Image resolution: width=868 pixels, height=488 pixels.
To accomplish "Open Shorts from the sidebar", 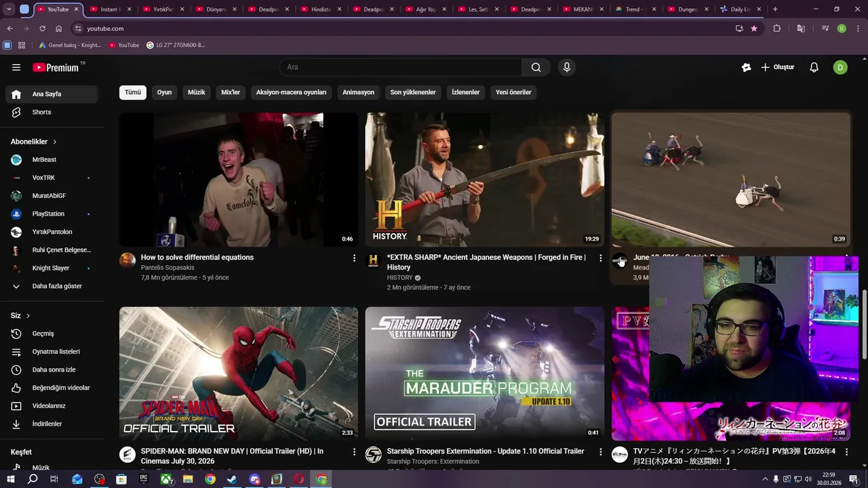I will pos(52,112).
